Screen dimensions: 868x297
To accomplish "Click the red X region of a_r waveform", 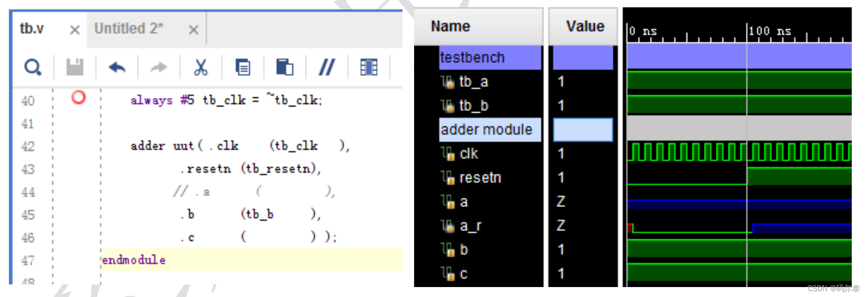I will (630, 227).
